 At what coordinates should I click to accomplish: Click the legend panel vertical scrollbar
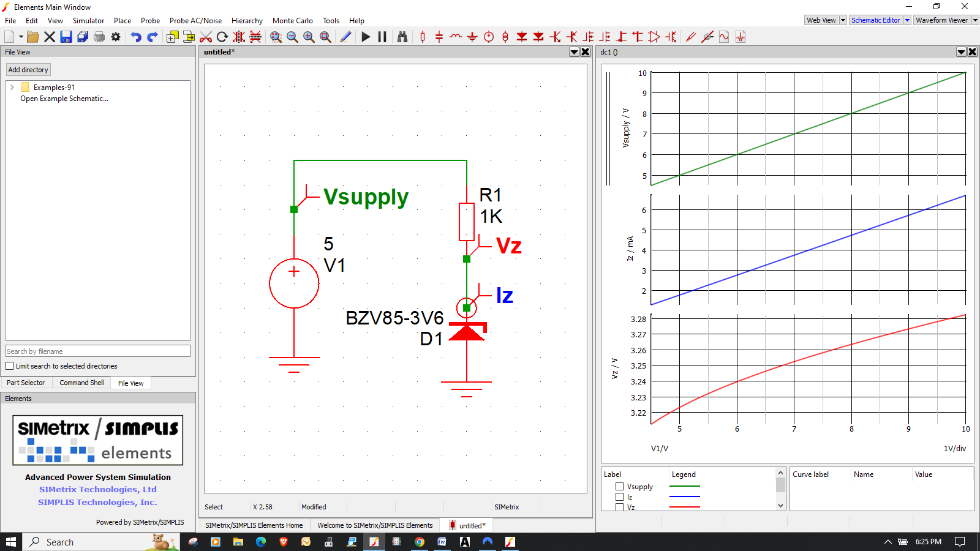click(x=780, y=489)
